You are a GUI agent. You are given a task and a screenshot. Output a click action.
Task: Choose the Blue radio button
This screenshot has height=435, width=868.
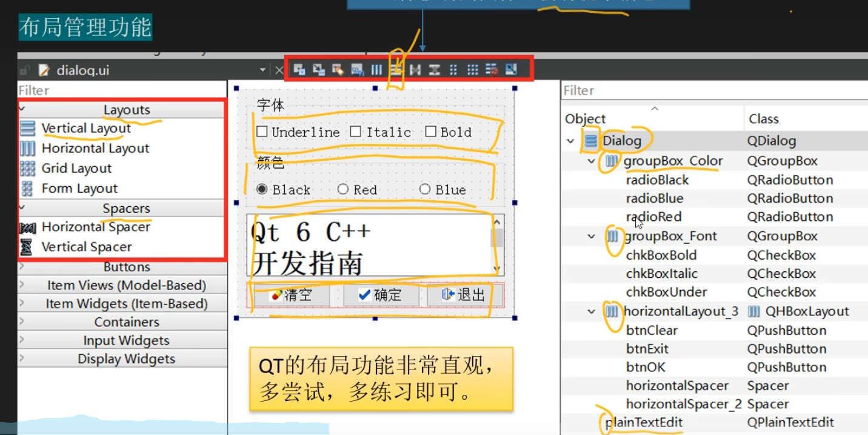point(425,189)
